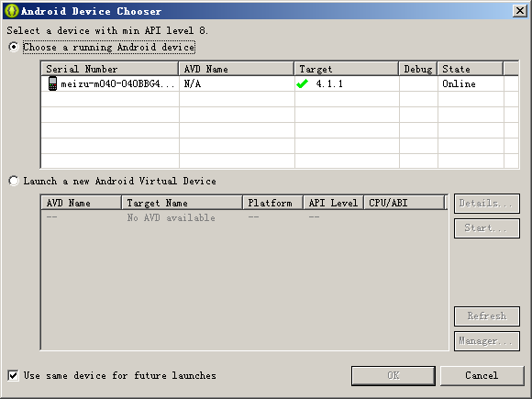Viewport: 532px width, 399px height.
Task: Click the Debug column header
Action: tap(418, 69)
